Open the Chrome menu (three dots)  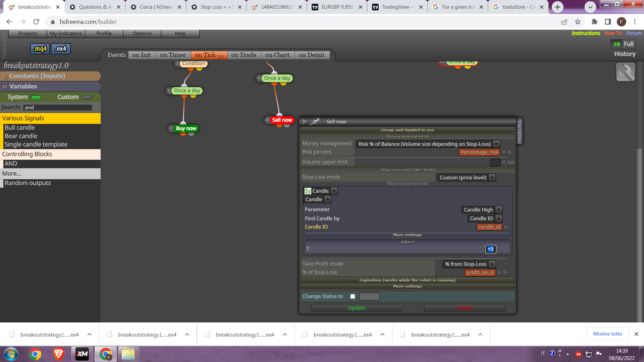[x=635, y=22]
